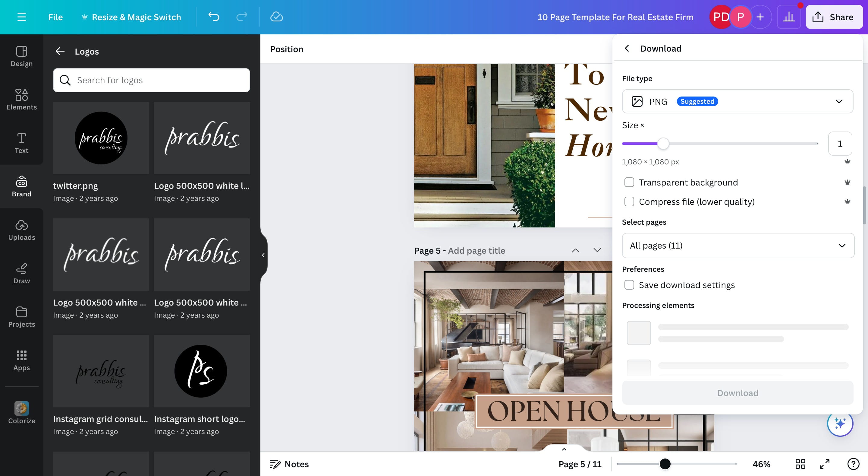Click the cloud save status icon
The height and width of the screenshot is (476, 868).
pos(276,17)
